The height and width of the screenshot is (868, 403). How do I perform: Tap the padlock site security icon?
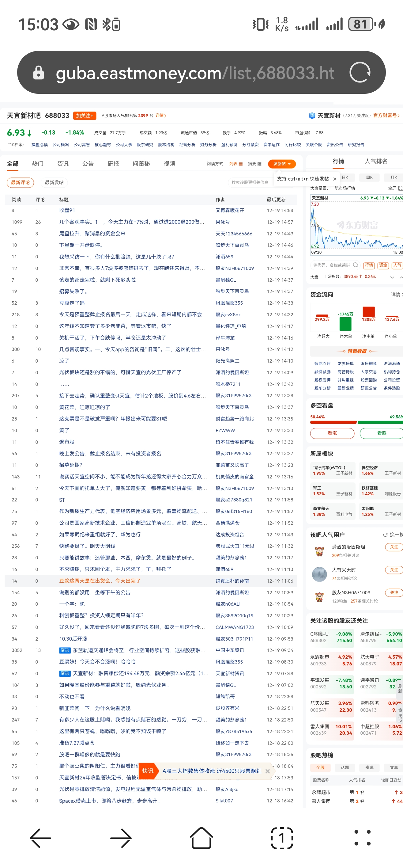[x=38, y=72]
